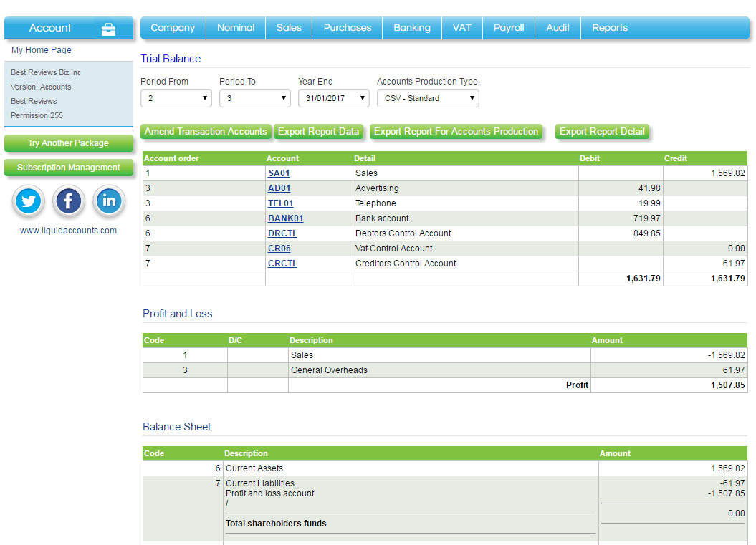Open the VAT tab

click(x=461, y=27)
